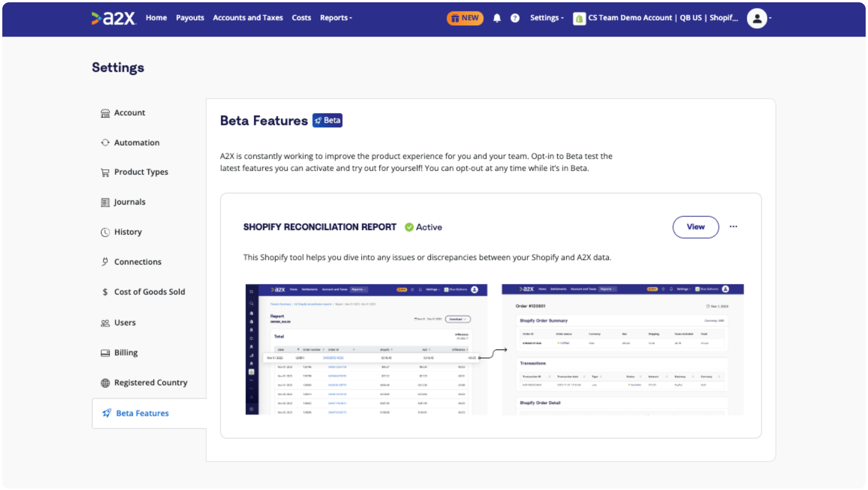
Task: Click the Shopify bag icon
Action: coord(579,18)
